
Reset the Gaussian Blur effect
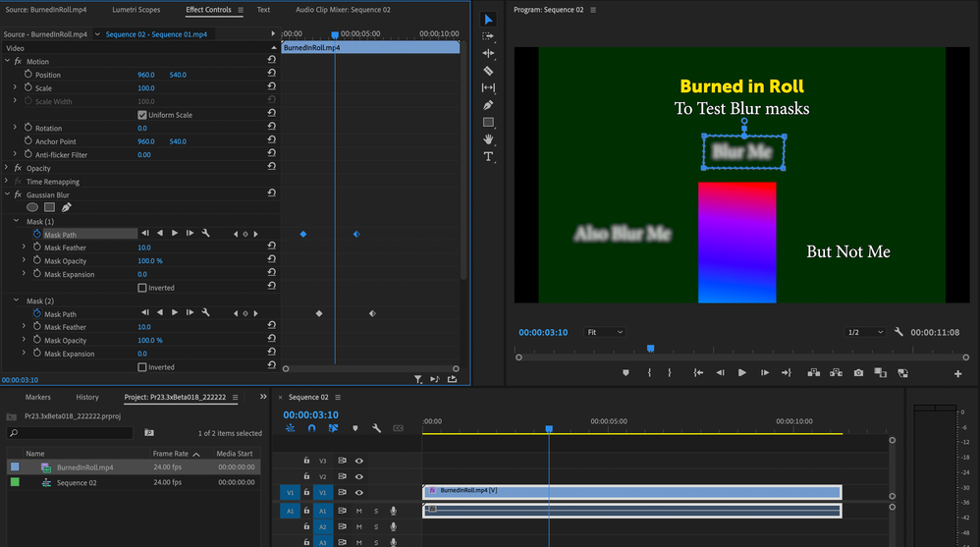point(271,193)
